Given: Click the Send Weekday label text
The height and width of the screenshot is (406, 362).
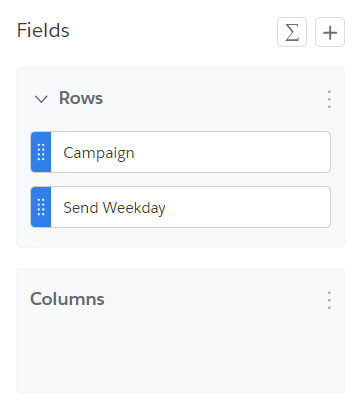Looking at the screenshot, I should [114, 208].
